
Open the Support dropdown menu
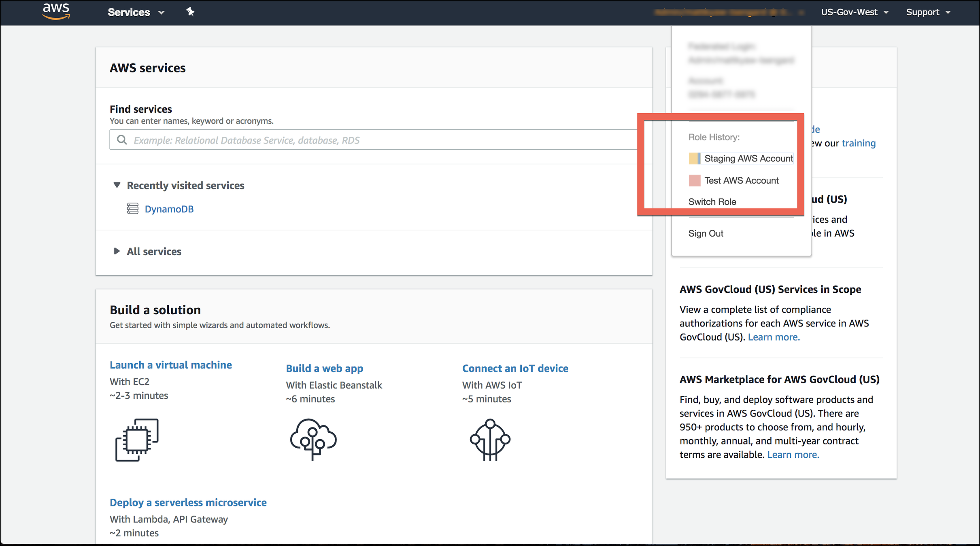coord(927,12)
